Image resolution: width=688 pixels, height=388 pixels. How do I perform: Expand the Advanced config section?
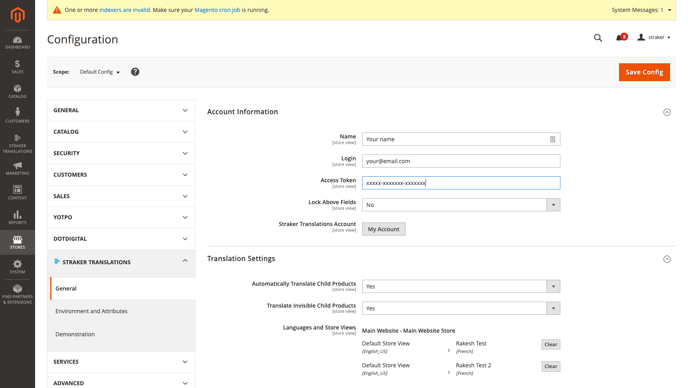pyautogui.click(x=121, y=382)
